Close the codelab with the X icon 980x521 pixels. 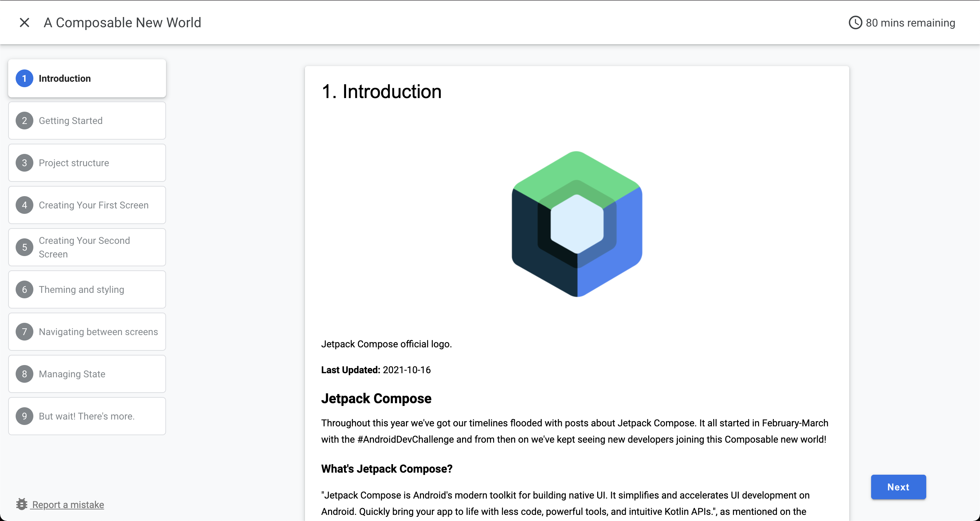[24, 22]
